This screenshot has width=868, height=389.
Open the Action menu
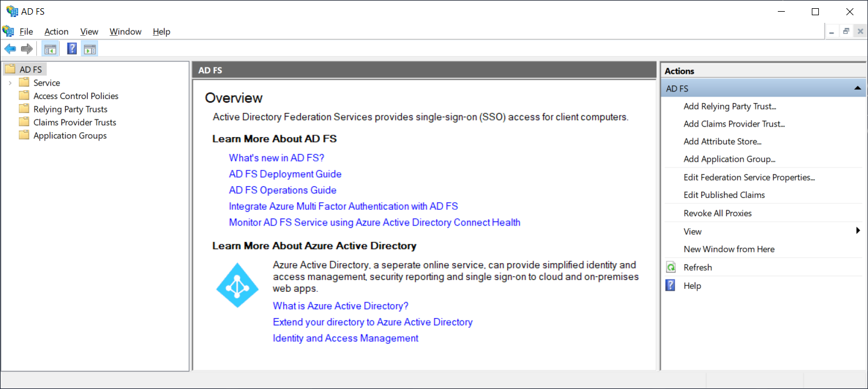click(x=56, y=32)
